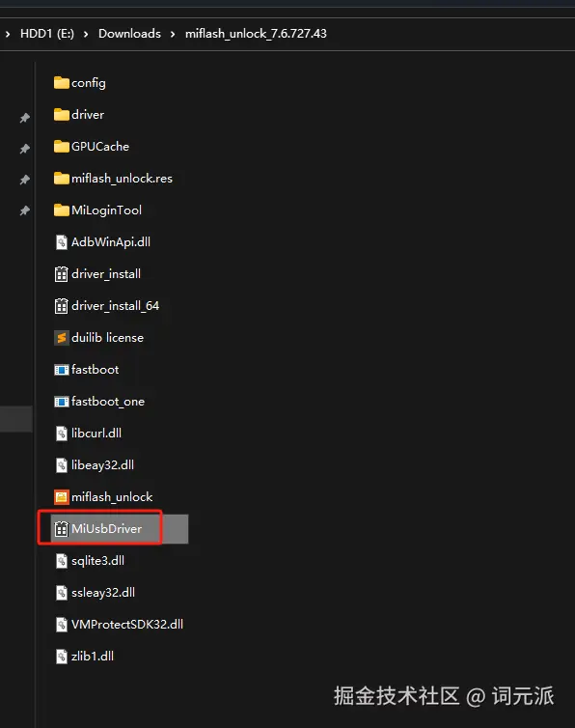Click the MiLoginTool folder icon
The width and height of the screenshot is (575, 728).
tap(61, 210)
